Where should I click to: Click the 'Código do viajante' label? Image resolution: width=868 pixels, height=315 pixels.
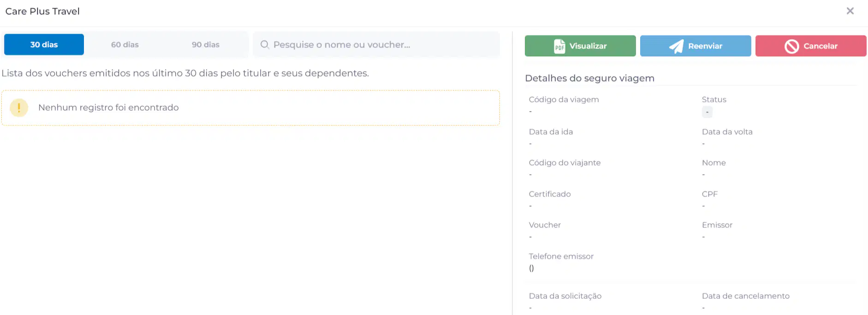coord(565,163)
